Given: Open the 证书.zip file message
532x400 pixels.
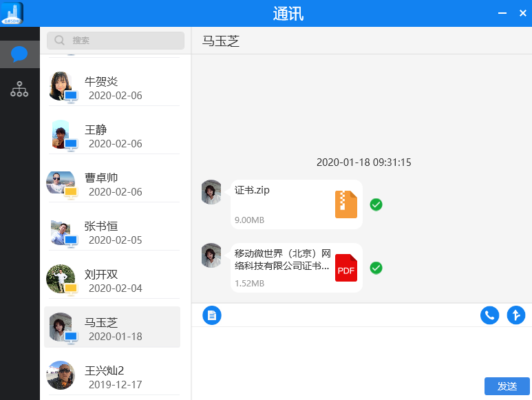Looking at the screenshot, I should click(x=297, y=204).
